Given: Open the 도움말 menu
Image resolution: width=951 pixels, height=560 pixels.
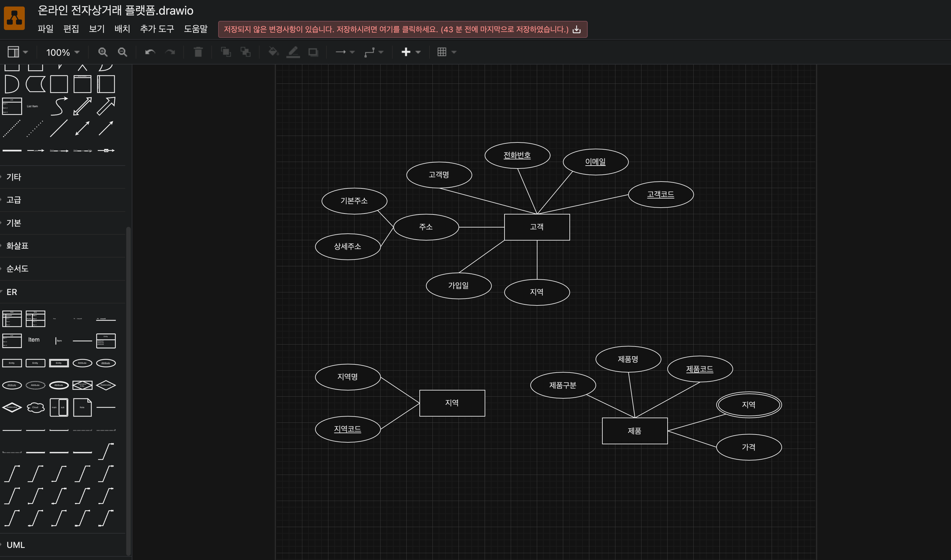Looking at the screenshot, I should pyautogui.click(x=196, y=29).
